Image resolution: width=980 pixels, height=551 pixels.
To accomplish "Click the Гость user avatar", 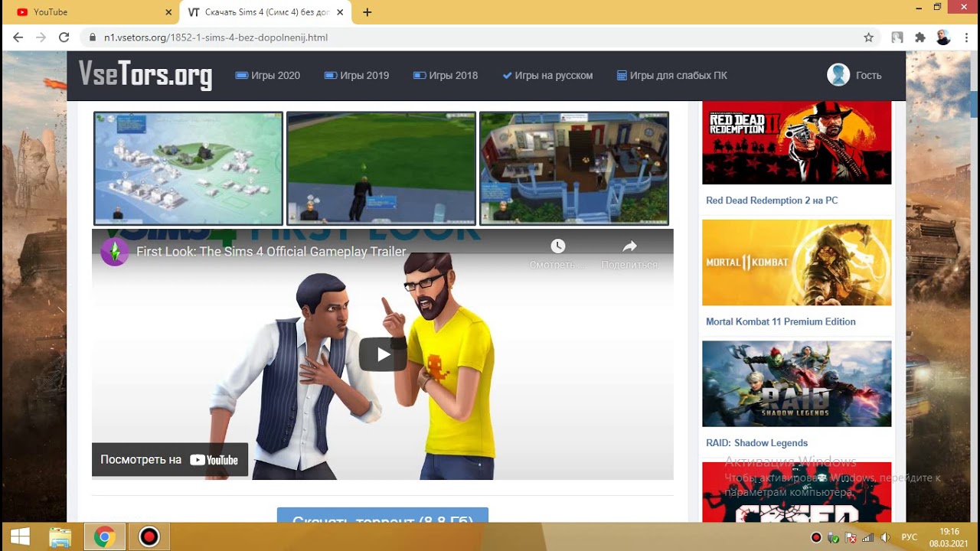I will (838, 75).
